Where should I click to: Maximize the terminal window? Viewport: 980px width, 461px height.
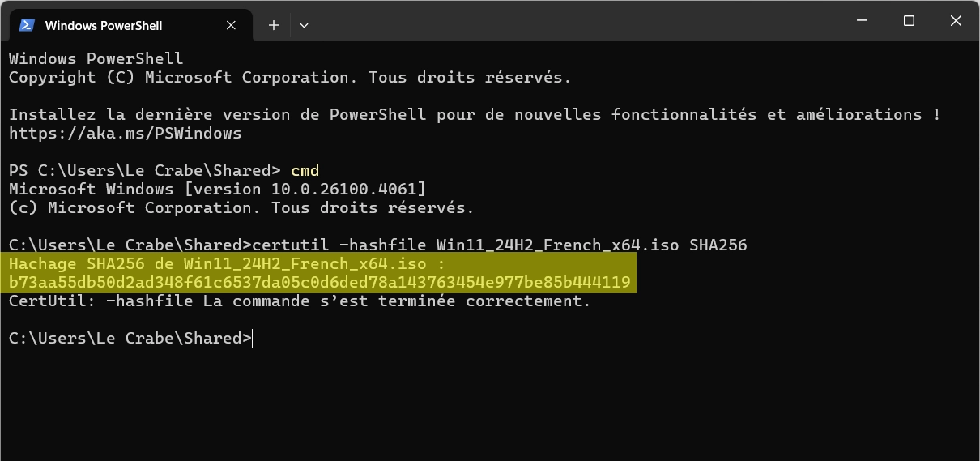point(909,22)
